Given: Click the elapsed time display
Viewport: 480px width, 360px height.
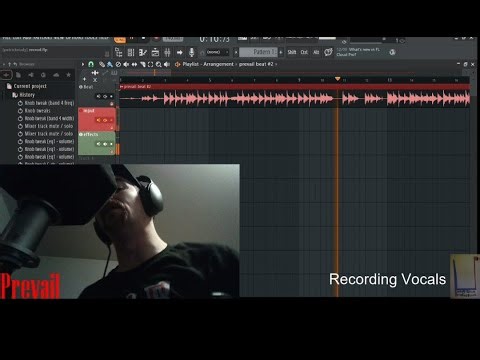Looking at the screenshot, I should point(214,39).
